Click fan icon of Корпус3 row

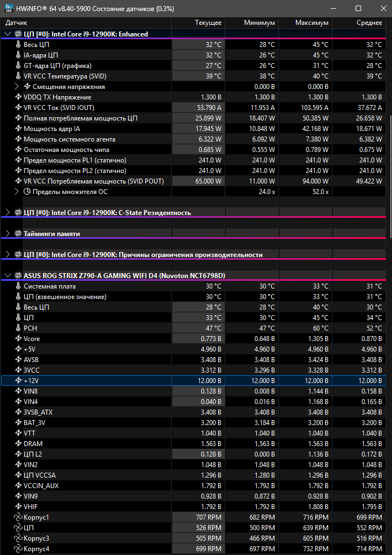[x=18, y=538]
